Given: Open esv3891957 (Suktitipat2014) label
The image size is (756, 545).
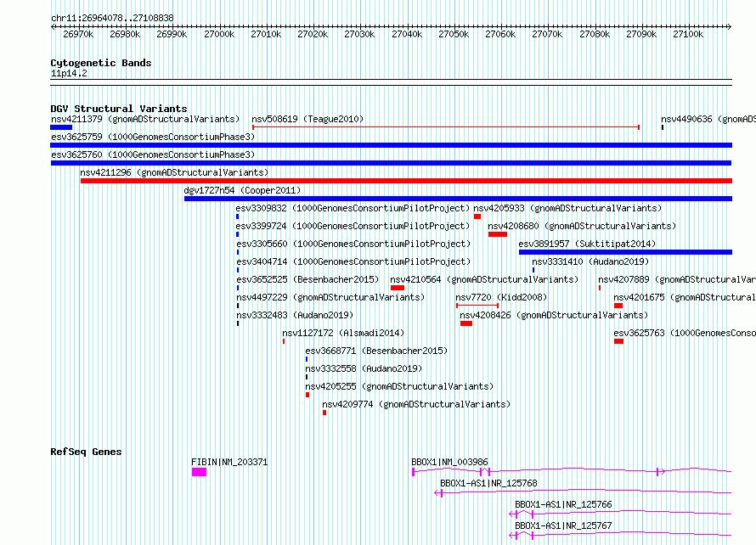Looking at the screenshot, I should (x=587, y=244).
